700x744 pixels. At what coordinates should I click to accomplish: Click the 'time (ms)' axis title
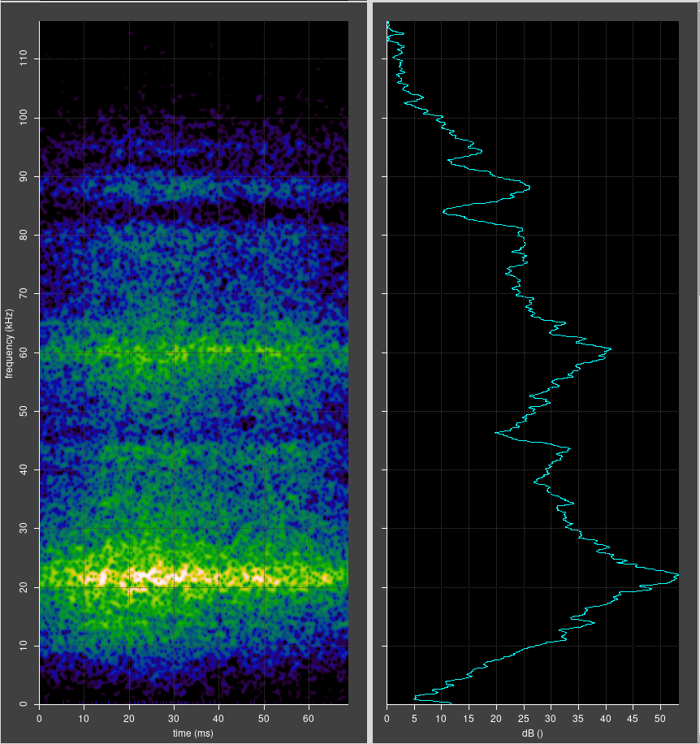[194, 733]
